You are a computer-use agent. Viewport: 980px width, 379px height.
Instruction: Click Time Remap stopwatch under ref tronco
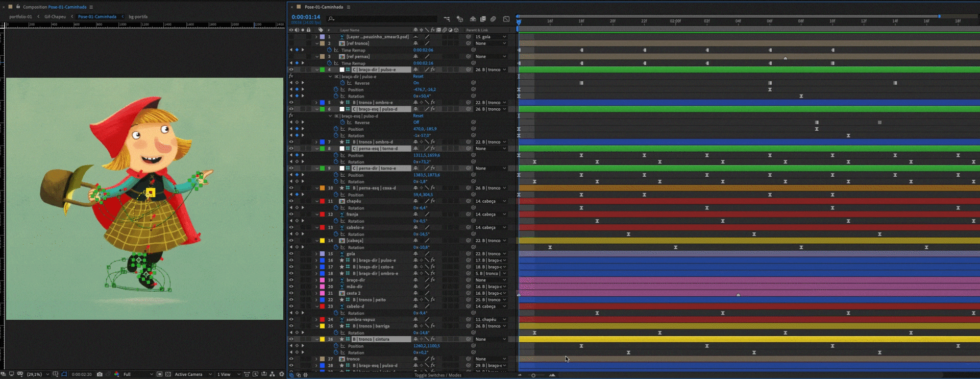coord(330,50)
